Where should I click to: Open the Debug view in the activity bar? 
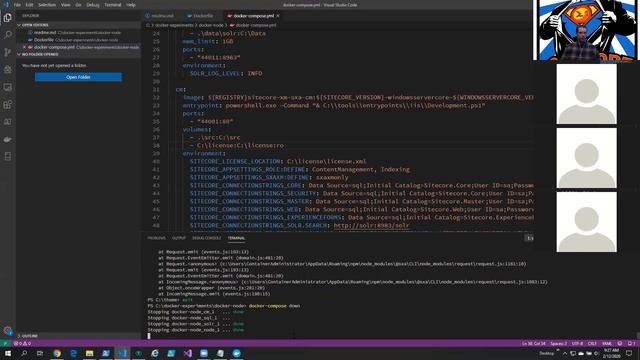click(7, 69)
